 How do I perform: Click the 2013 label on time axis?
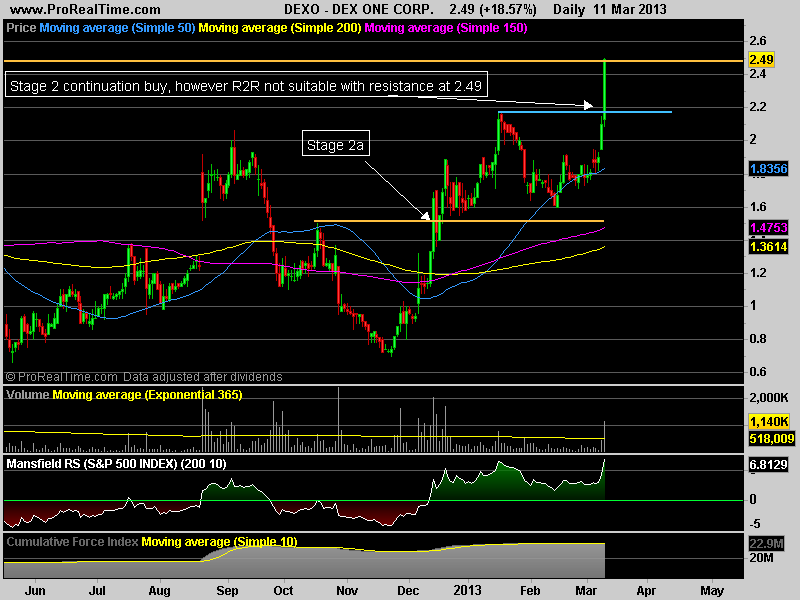coord(467,590)
